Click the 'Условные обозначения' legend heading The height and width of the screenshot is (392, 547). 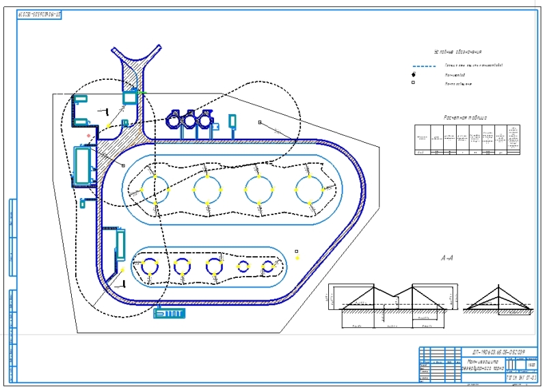[x=457, y=52]
